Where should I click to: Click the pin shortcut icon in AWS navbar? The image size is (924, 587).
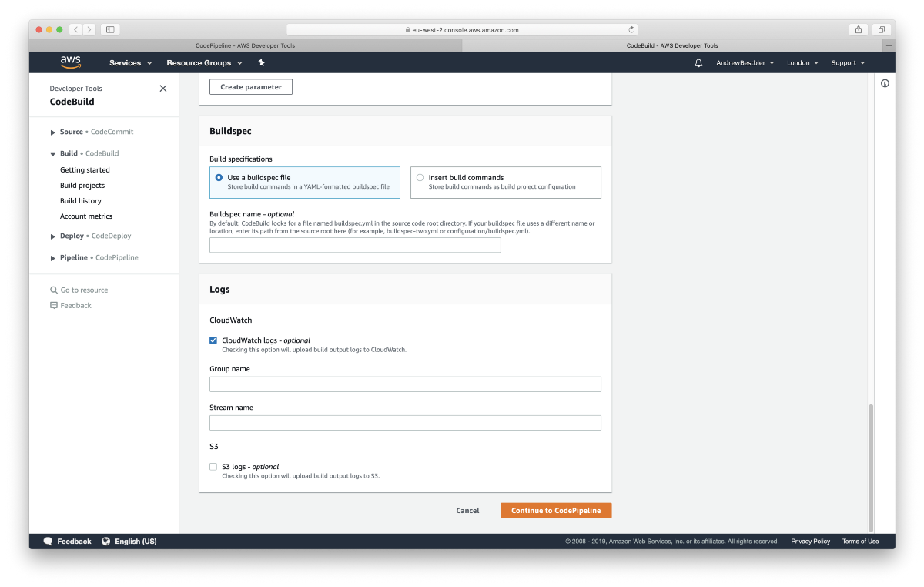pos(261,62)
